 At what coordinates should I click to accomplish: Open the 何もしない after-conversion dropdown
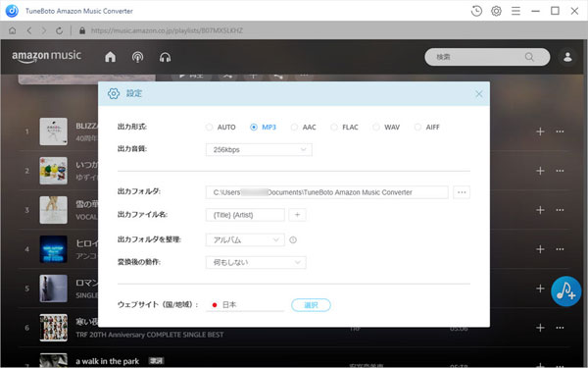click(256, 262)
